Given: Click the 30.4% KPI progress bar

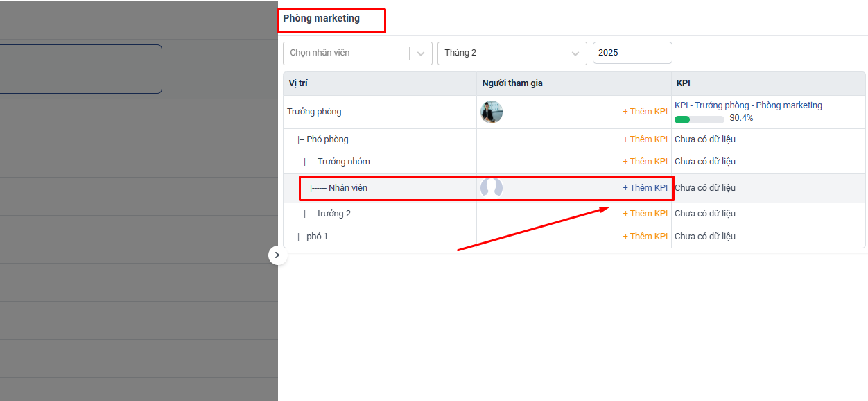Looking at the screenshot, I should (699, 119).
